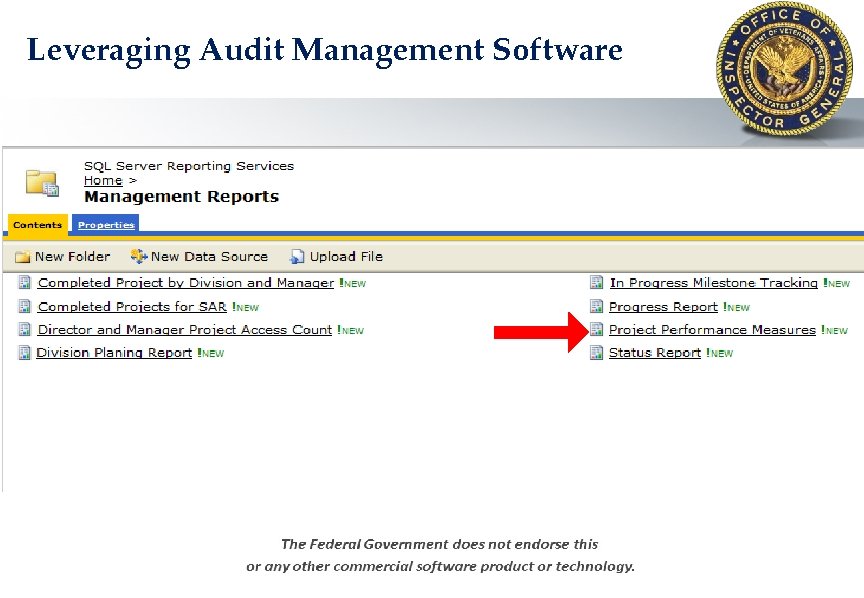The height and width of the screenshot is (598, 864).
Task: Click the Federal Government disclaimer text
Action: click(440, 555)
